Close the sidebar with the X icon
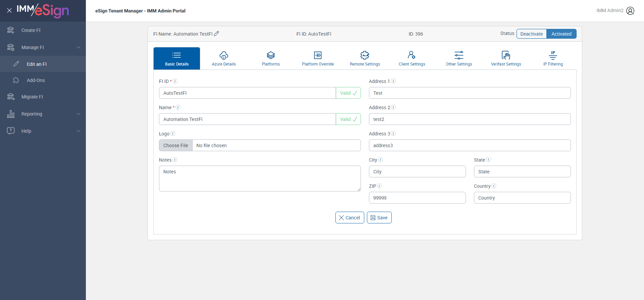 (9, 10)
